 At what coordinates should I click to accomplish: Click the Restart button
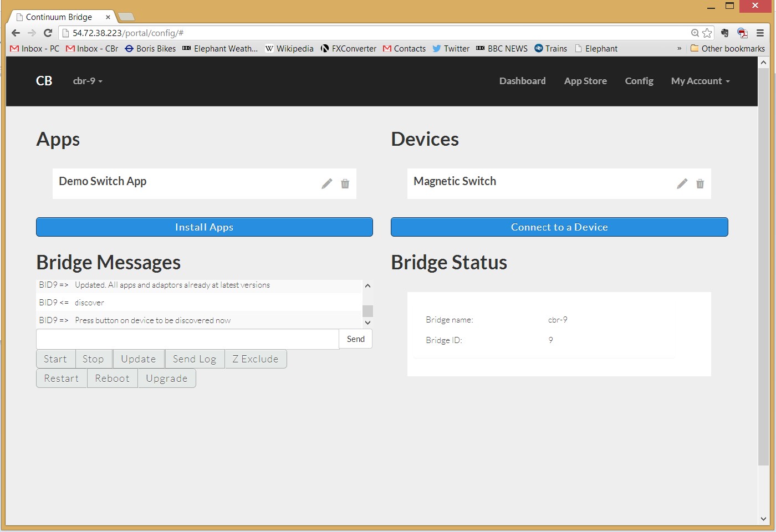(62, 378)
